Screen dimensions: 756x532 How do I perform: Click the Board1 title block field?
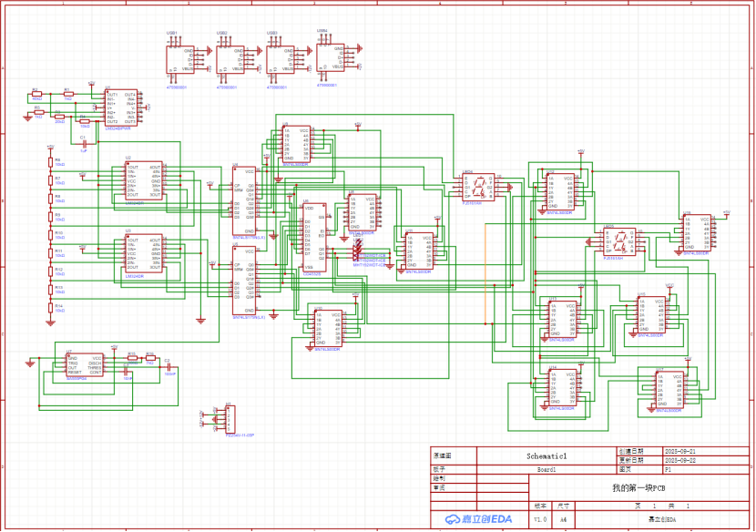click(547, 469)
